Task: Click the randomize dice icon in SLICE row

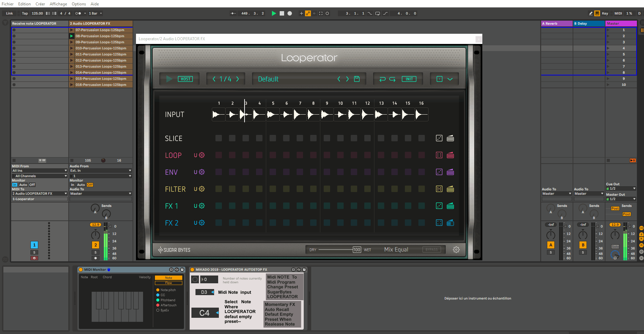Action: [439, 138]
